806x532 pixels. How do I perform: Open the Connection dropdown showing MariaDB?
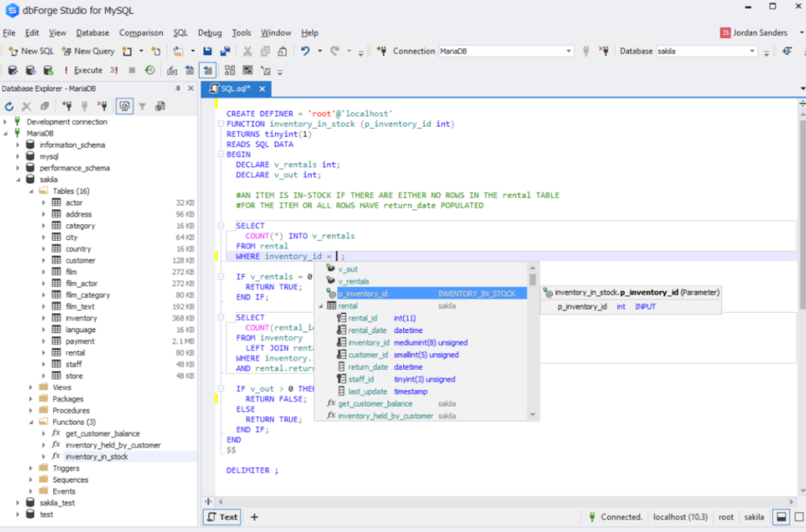(x=569, y=51)
